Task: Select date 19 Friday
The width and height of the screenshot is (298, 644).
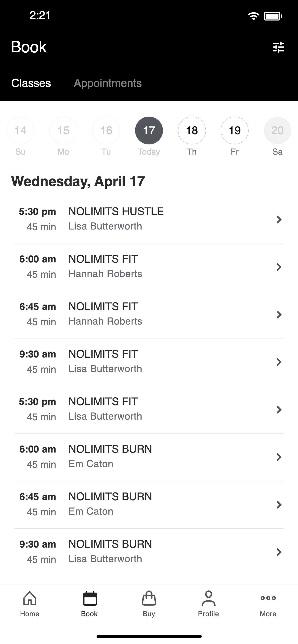Action: 235,131
